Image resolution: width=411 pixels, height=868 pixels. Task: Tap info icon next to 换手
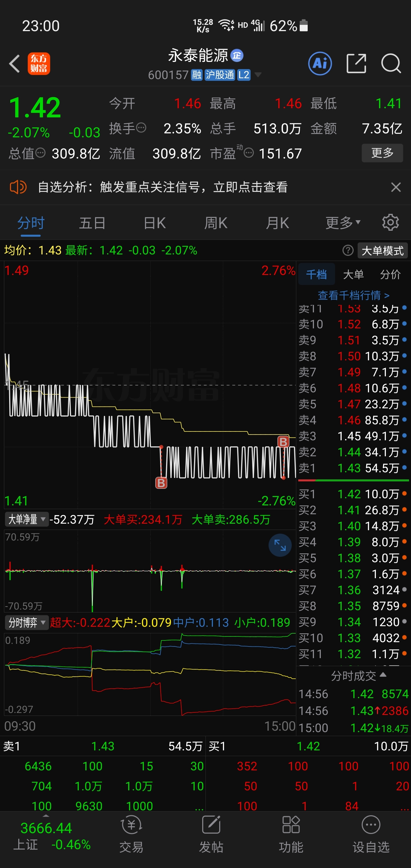pyautogui.click(x=141, y=128)
